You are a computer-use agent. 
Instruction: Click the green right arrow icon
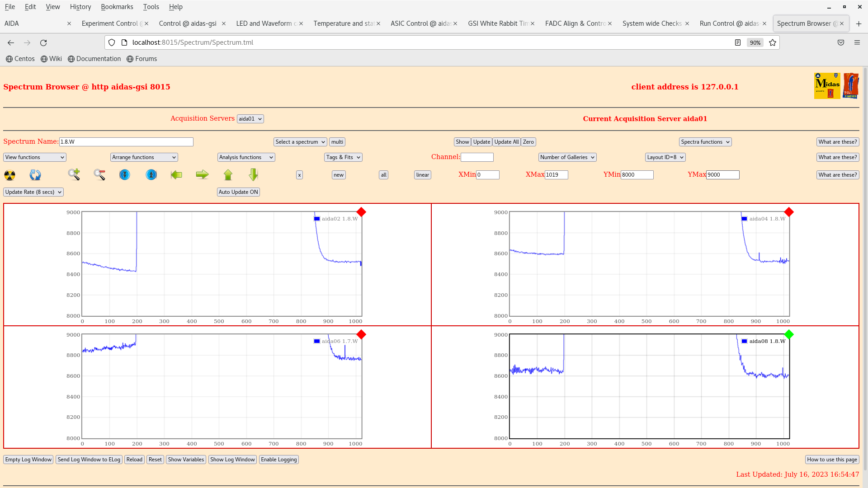pos(202,175)
